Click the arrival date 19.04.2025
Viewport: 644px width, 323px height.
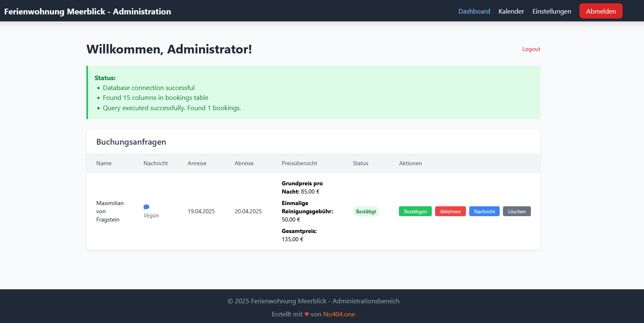pos(201,211)
